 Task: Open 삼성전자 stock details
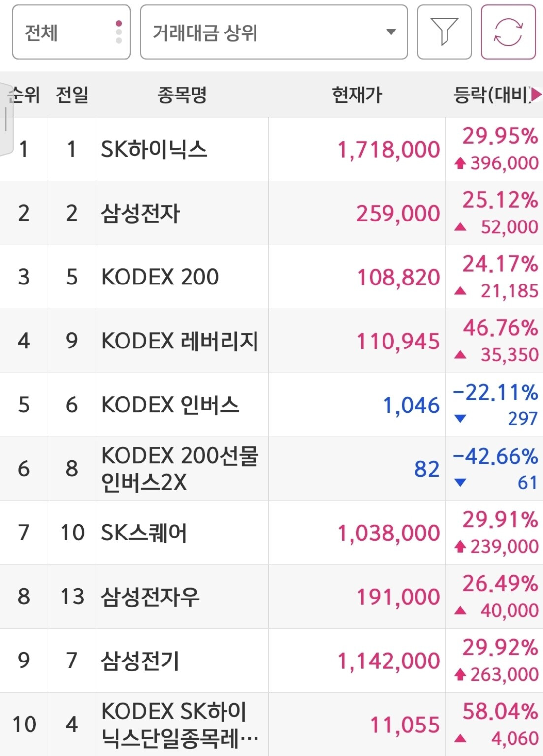[271, 213]
